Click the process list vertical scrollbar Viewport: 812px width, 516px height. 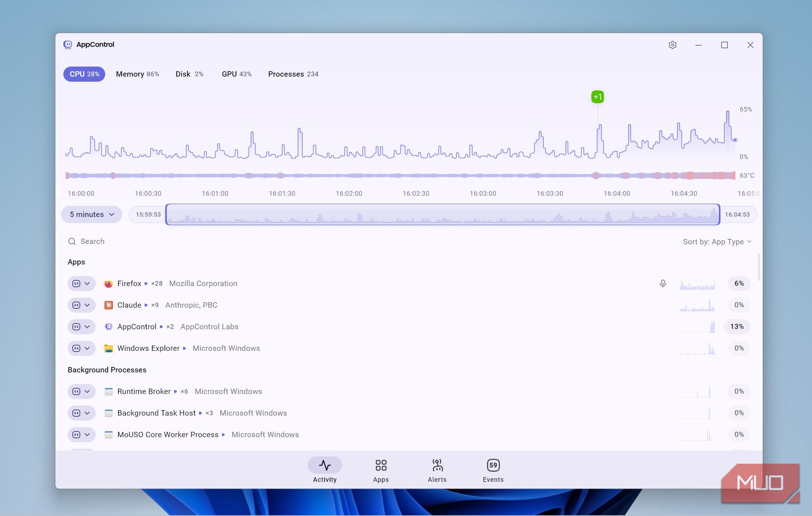tap(759, 267)
